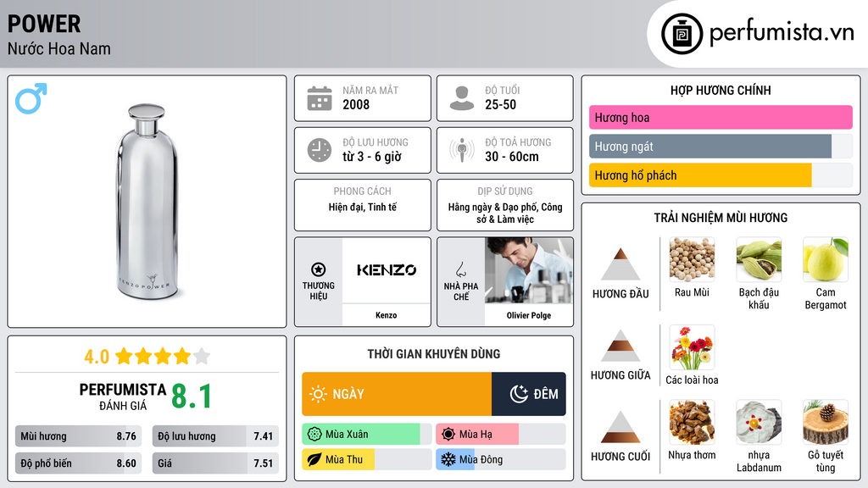Image resolution: width=868 pixels, height=488 pixels.
Task: Click the yellow Mùa Thu season bar
Action: (338, 459)
